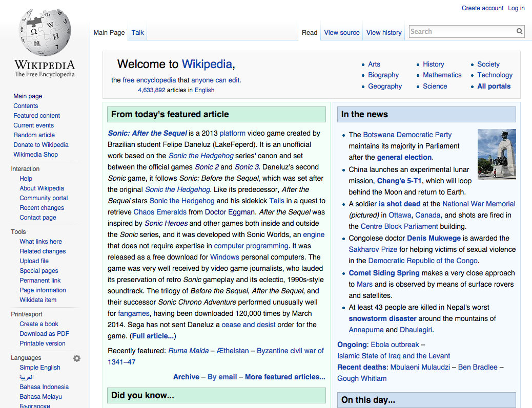The height and width of the screenshot is (408, 532).
Task: Click the featured article Archive link
Action: tap(186, 377)
